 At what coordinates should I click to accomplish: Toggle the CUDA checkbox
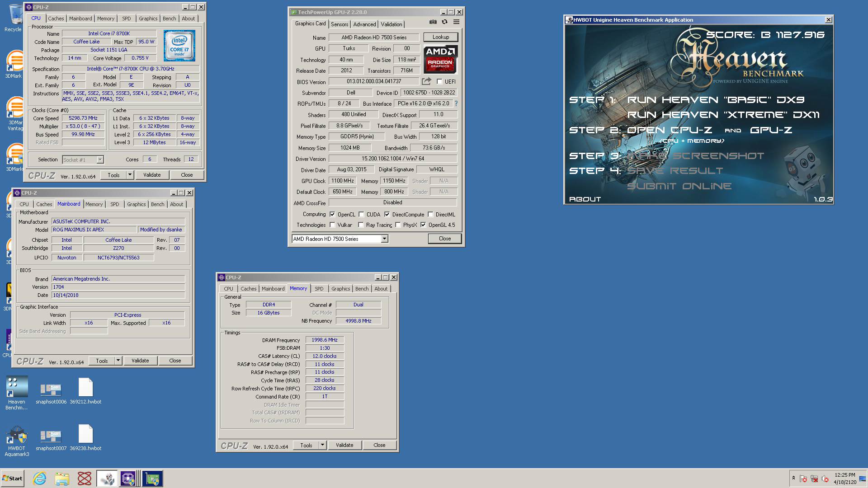[361, 215]
